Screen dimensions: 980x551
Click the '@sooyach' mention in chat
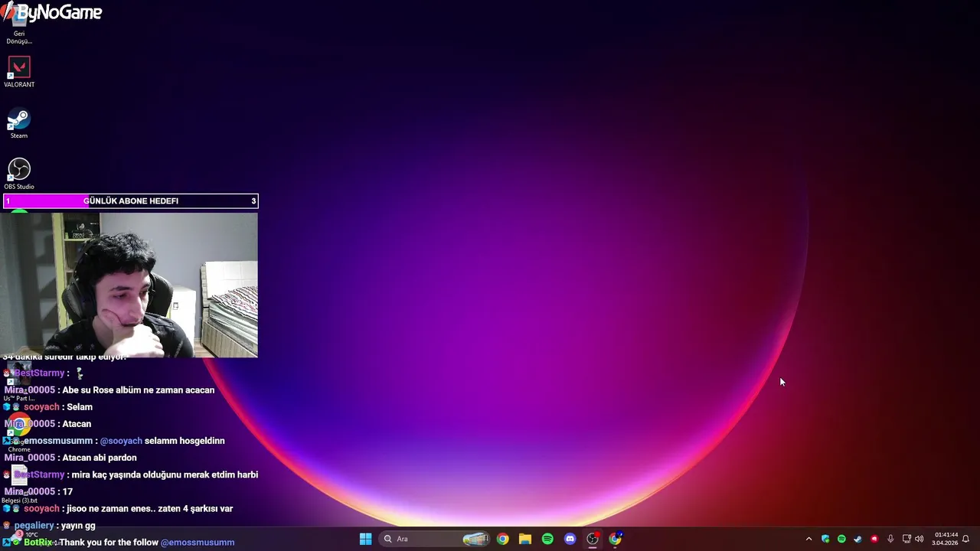click(x=121, y=441)
